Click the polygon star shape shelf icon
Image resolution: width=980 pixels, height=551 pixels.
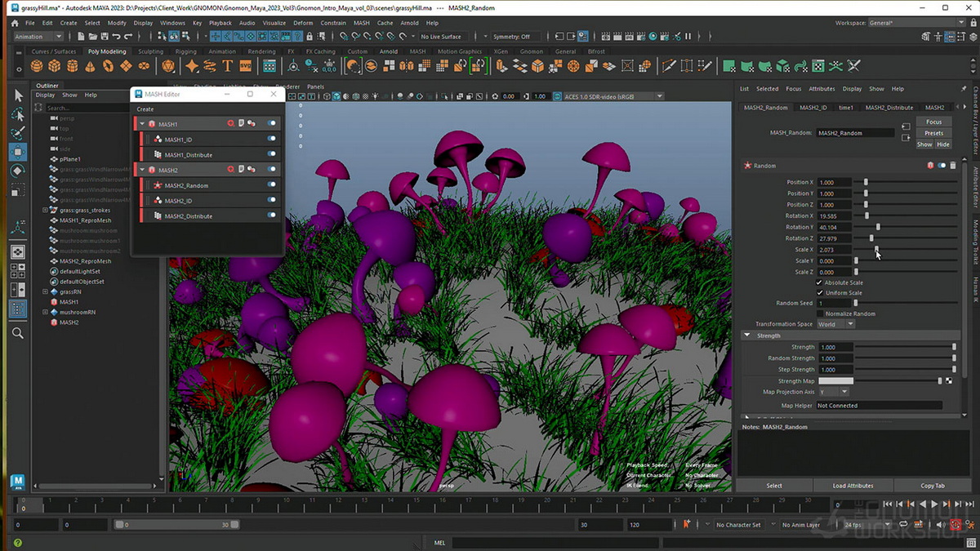(x=192, y=66)
